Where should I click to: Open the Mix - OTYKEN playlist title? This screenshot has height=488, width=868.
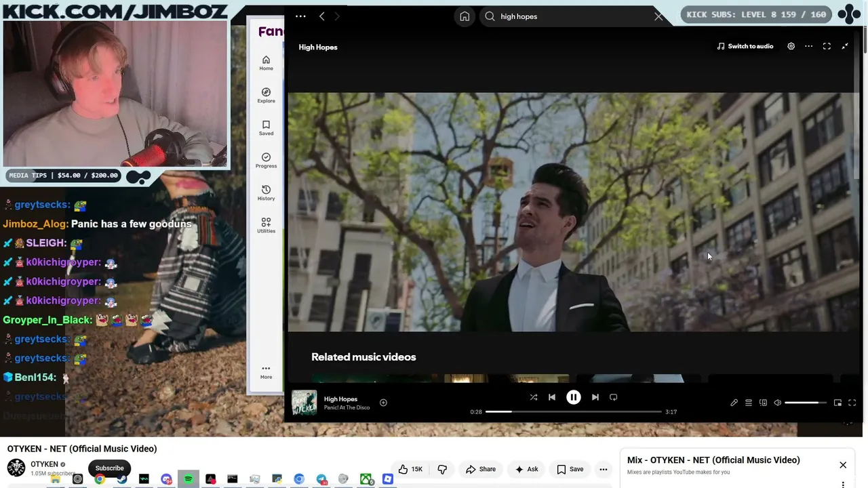point(713,460)
